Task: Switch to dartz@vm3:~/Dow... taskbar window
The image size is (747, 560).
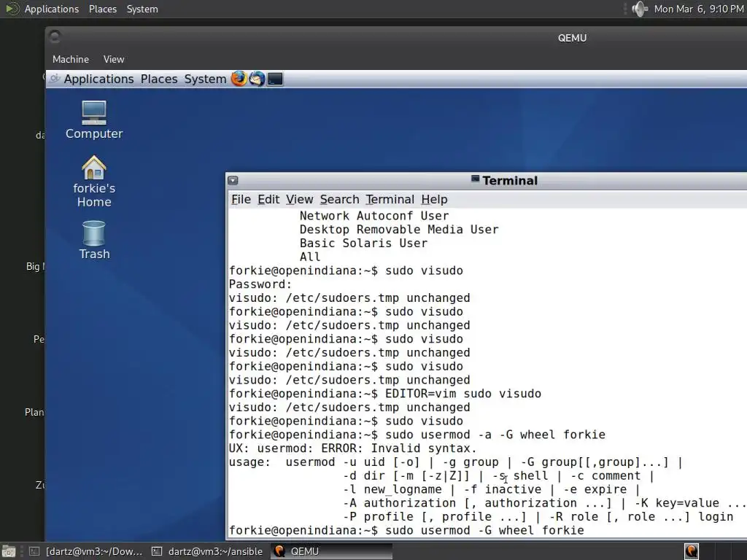Action: pos(86,551)
